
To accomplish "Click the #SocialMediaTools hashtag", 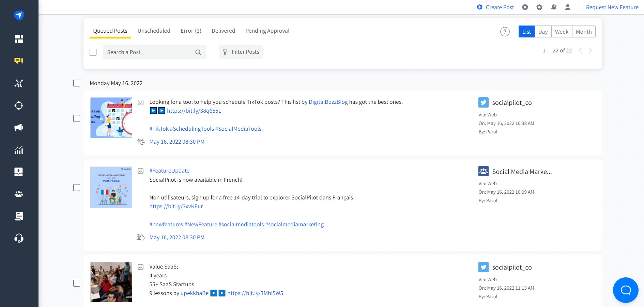I will (x=238, y=129).
